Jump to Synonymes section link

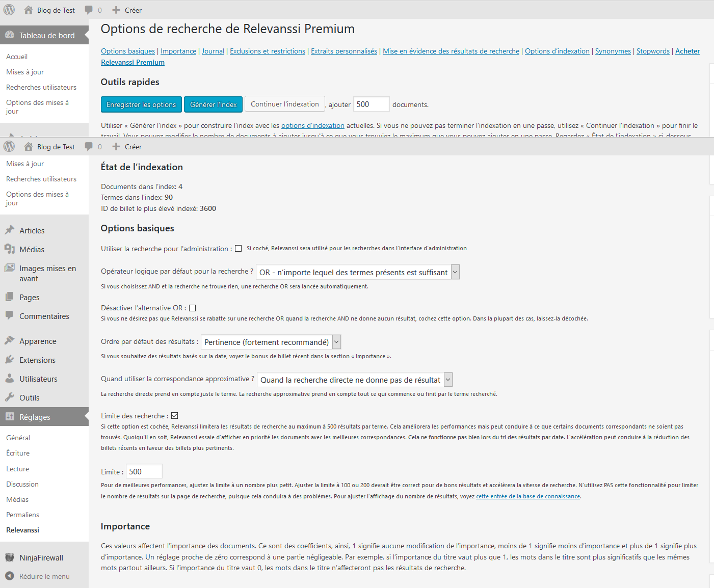coord(613,51)
